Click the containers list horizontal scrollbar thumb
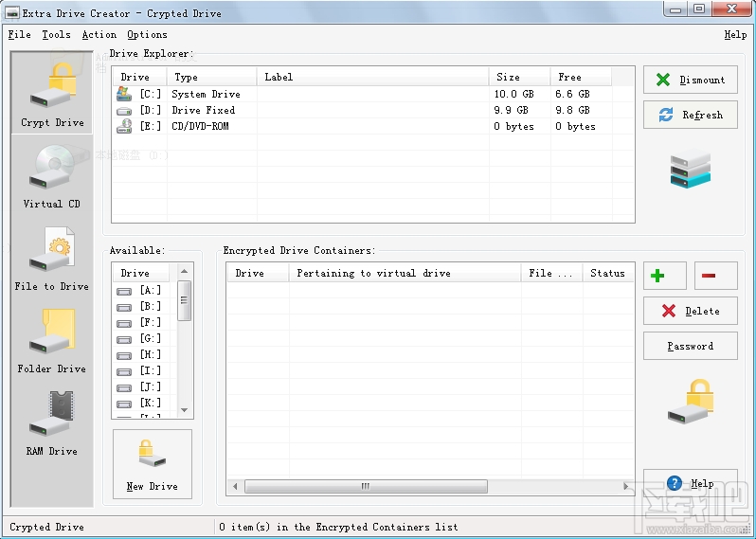The height and width of the screenshot is (539, 756). coord(366,487)
